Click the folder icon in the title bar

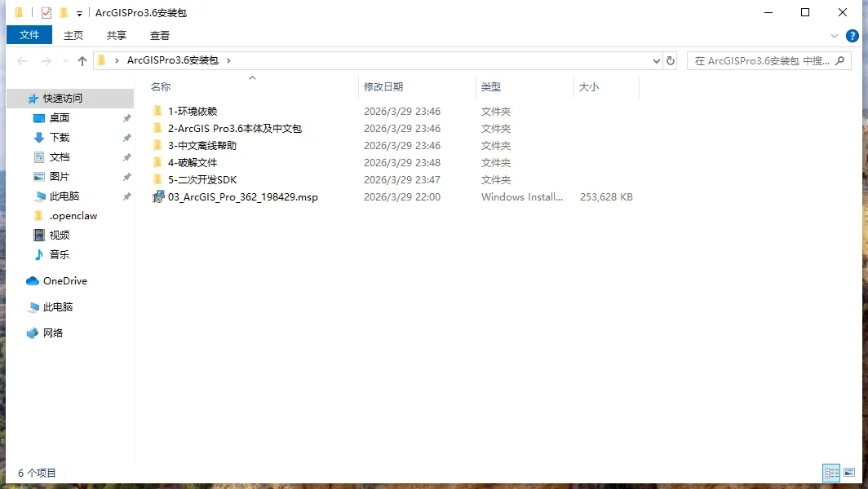[19, 12]
